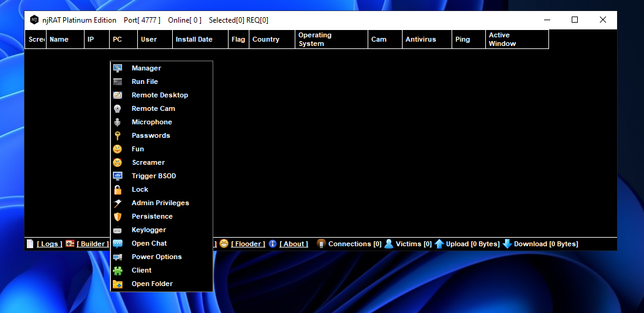Viewport: 644px width, 313px height.
Task: Click the Online[ 0 ] title text
Action: 185,20
